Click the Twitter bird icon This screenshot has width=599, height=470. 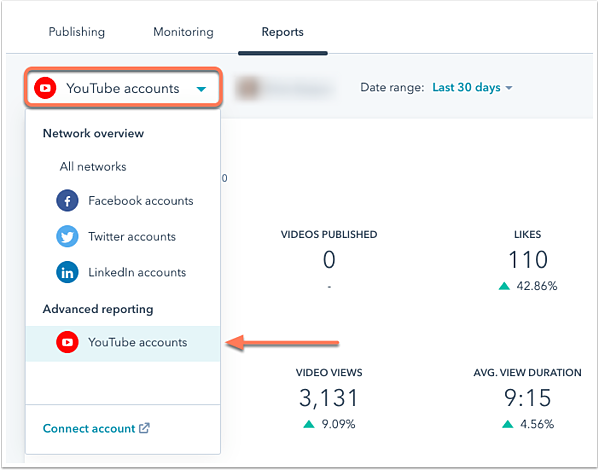(x=67, y=237)
